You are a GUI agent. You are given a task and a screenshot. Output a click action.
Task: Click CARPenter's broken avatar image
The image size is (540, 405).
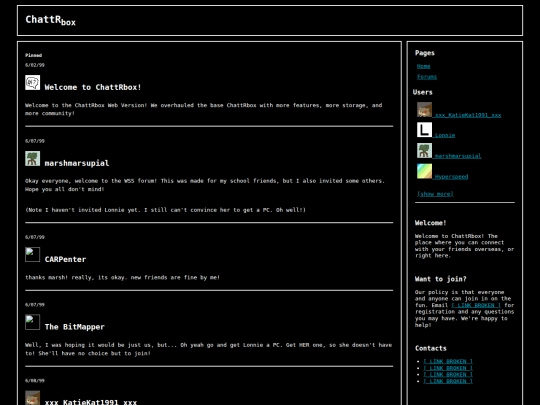coord(32,255)
